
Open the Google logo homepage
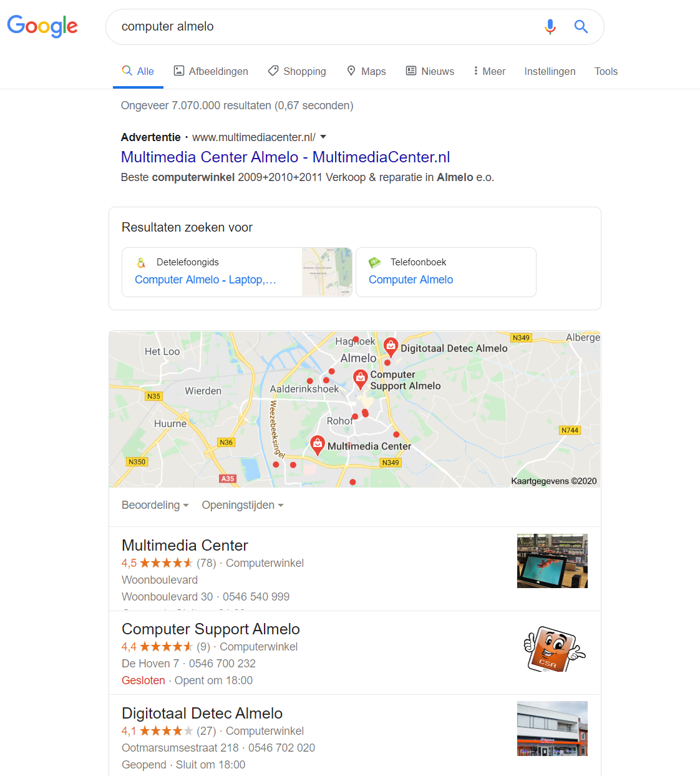click(42, 26)
